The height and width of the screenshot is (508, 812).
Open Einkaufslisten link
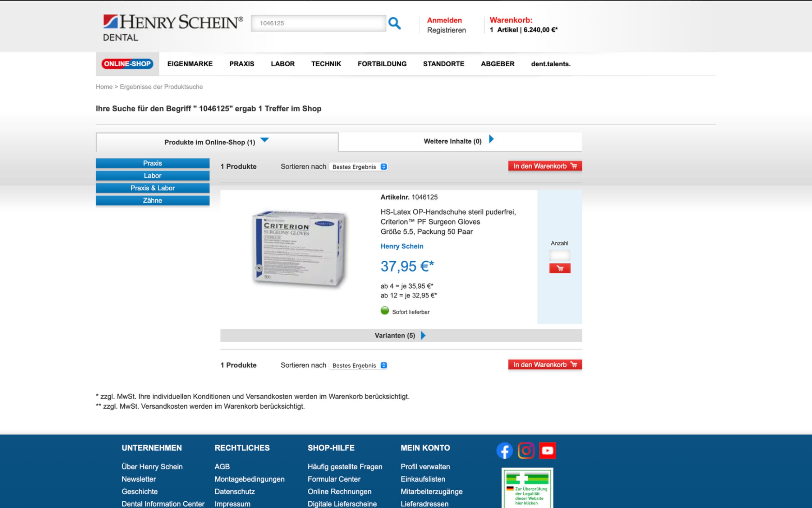tap(423, 479)
